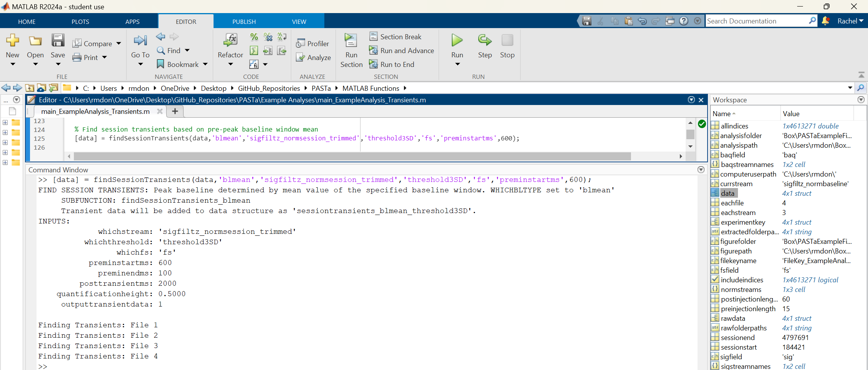868x370 pixels.
Task: Open the Find dropdown arrow
Action: click(x=187, y=50)
